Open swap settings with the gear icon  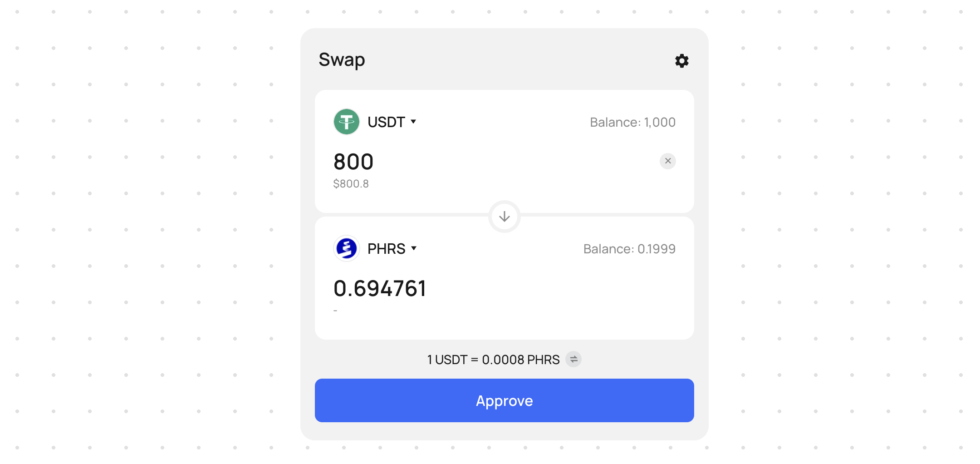pos(681,61)
